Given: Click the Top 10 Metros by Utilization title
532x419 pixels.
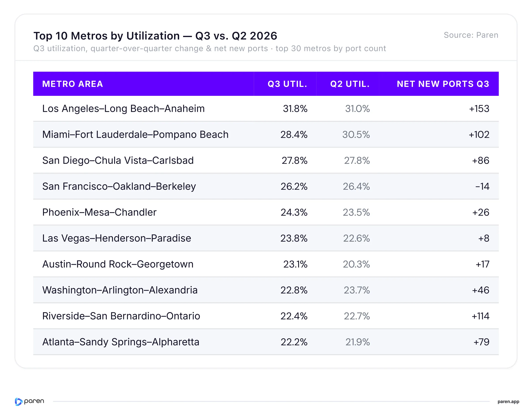Looking at the screenshot, I should (155, 36).
